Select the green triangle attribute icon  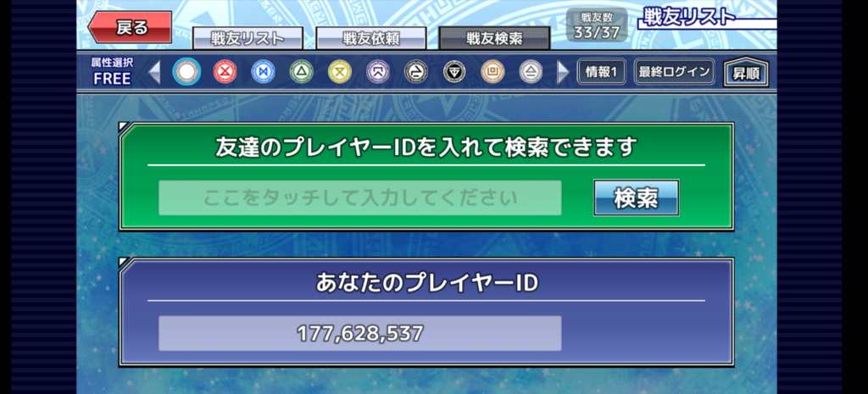tap(301, 72)
